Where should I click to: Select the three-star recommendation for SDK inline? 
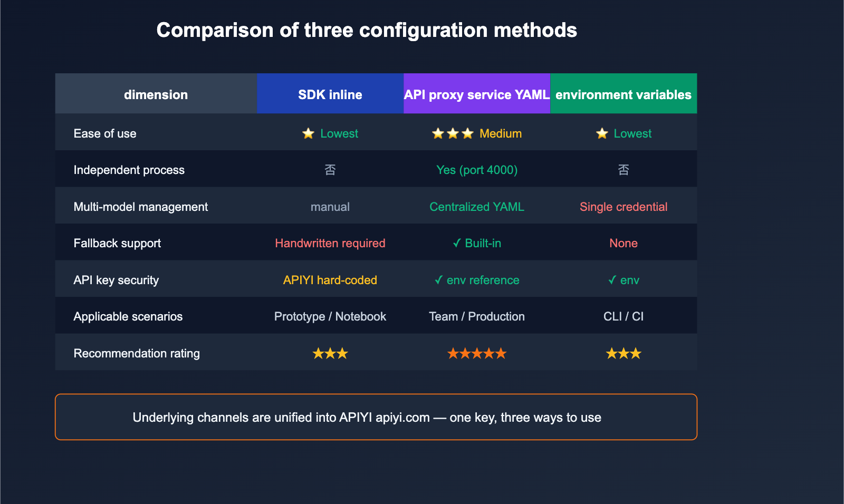(x=330, y=353)
